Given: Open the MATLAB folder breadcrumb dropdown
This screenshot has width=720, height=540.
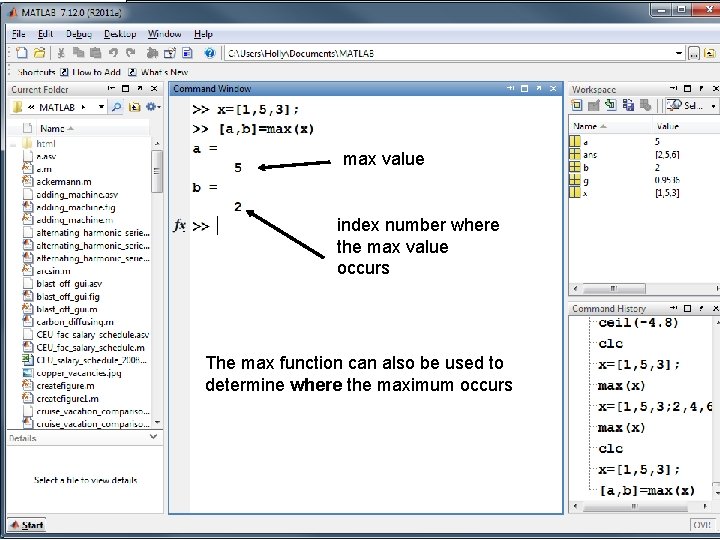Looking at the screenshot, I should coord(101,107).
